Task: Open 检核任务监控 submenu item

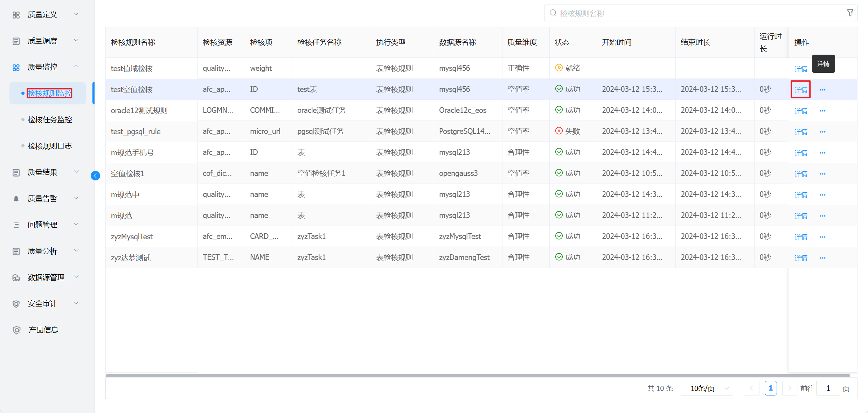Action: [50, 119]
